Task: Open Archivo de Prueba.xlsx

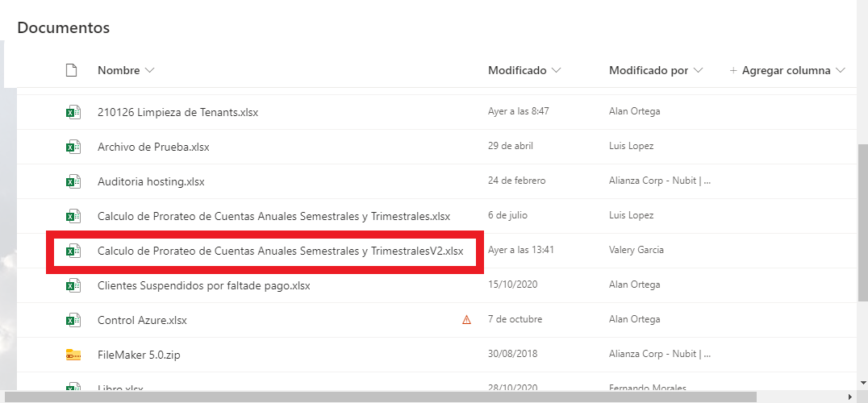Action: coord(153,147)
